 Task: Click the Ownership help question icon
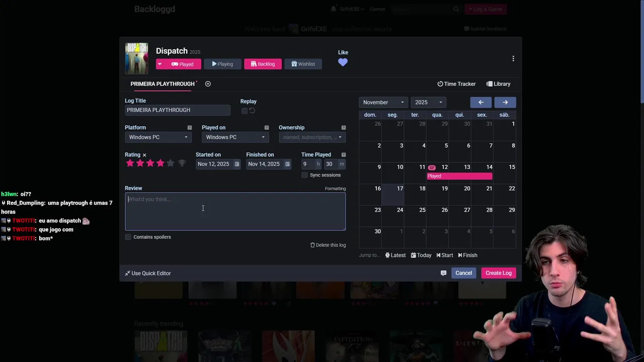(344, 128)
